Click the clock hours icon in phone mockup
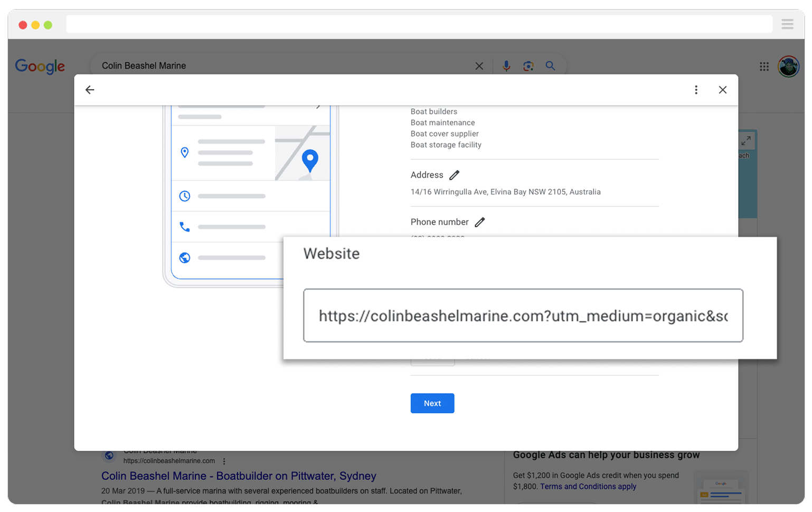Viewport: 812px width, 512px height. coord(185,196)
